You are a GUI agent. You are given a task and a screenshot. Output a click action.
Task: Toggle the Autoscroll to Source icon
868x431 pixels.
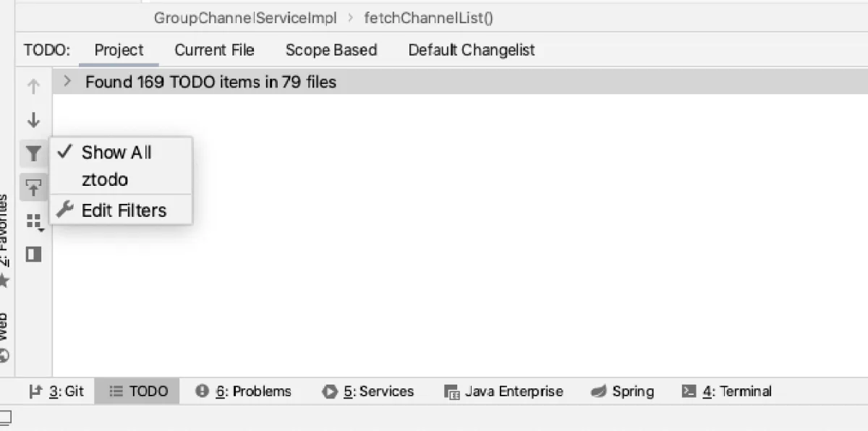pos(33,187)
